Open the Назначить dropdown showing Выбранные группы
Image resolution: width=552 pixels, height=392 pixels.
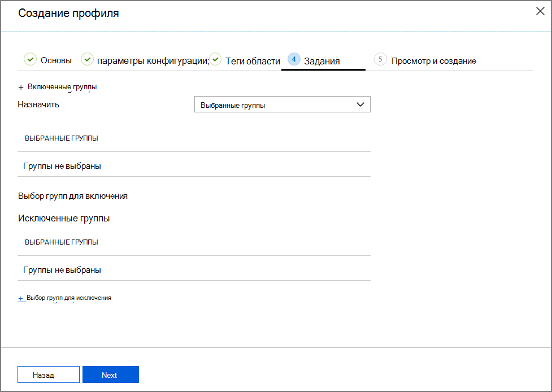click(282, 104)
